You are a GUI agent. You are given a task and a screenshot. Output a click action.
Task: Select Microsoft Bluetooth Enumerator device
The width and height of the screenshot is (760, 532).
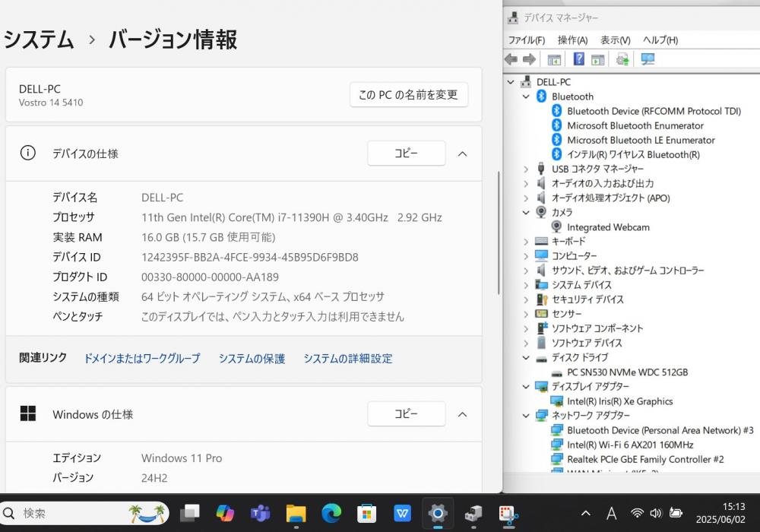pos(635,125)
